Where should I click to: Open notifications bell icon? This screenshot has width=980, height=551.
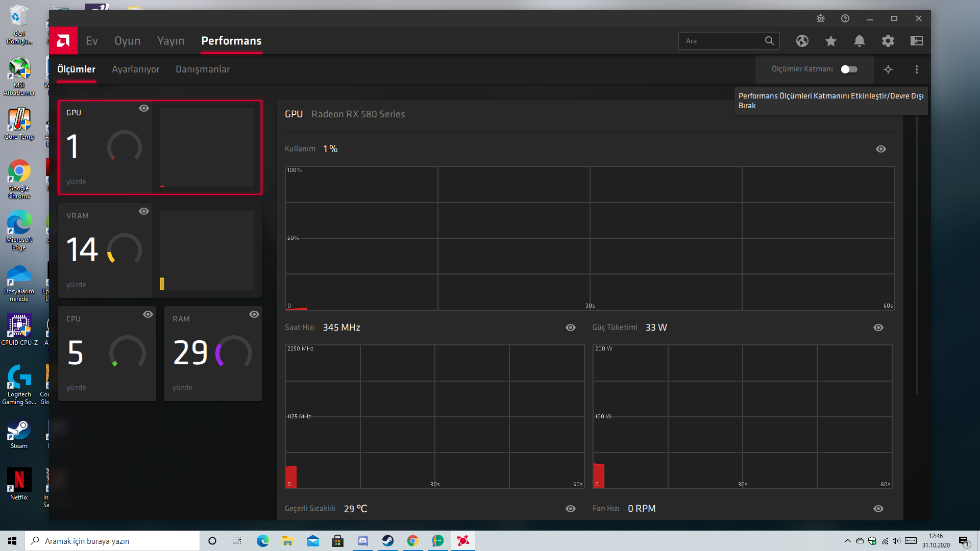[860, 41]
